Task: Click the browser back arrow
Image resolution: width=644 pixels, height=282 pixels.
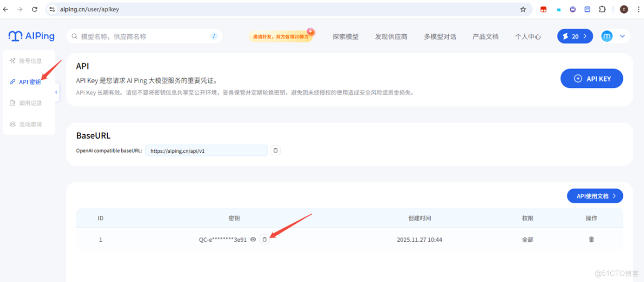Action: (6, 9)
